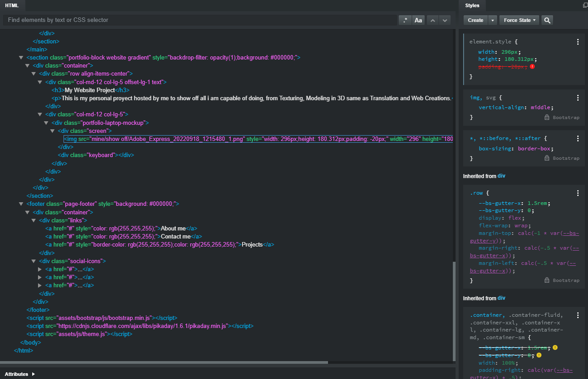
Task: Click the warning icon beside --bs-gutter-x: 1.5rem
Action: click(x=555, y=347)
